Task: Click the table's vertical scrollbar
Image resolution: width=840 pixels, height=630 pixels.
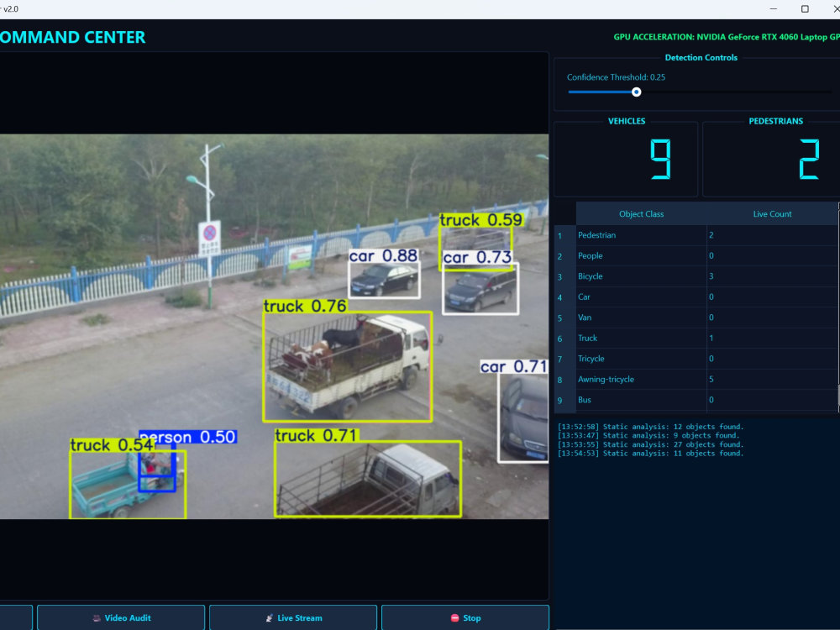Action: [x=838, y=307]
